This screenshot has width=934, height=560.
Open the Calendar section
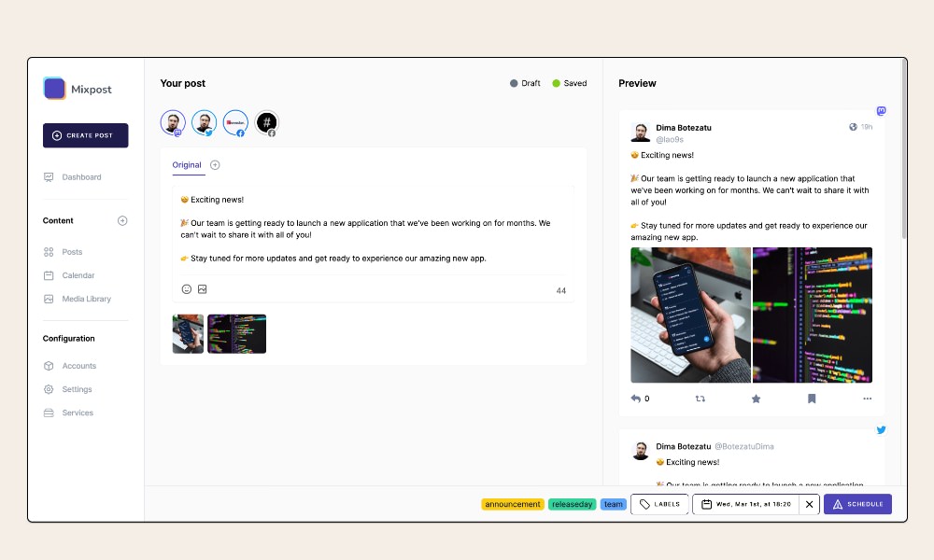78,275
